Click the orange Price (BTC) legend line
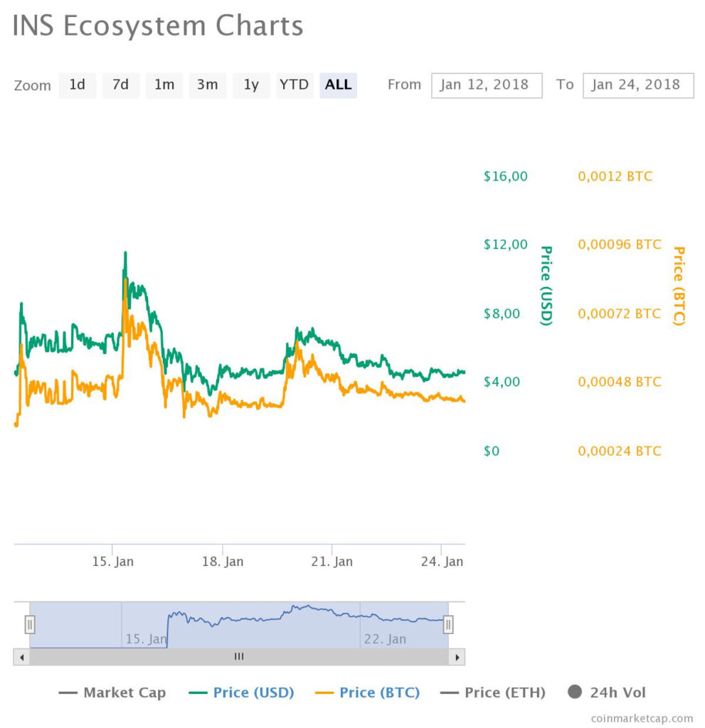The height and width of the screenshot is (728, 705). [324, 692]
